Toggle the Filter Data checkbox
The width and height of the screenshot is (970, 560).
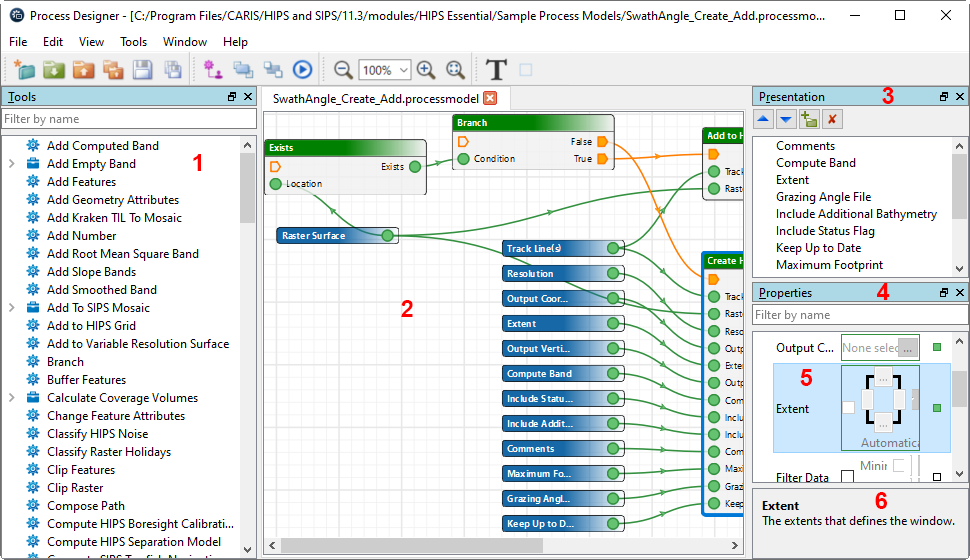point(848,477)
